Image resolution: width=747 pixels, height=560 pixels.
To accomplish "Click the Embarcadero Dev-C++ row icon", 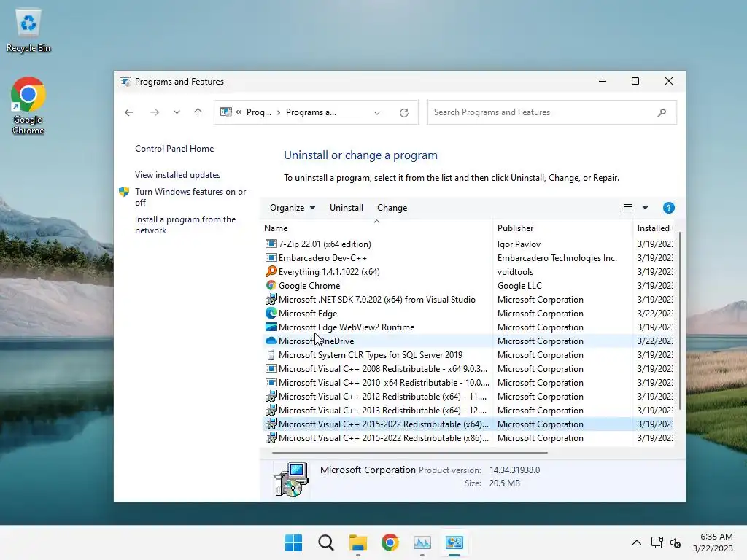I will [271, 257].
